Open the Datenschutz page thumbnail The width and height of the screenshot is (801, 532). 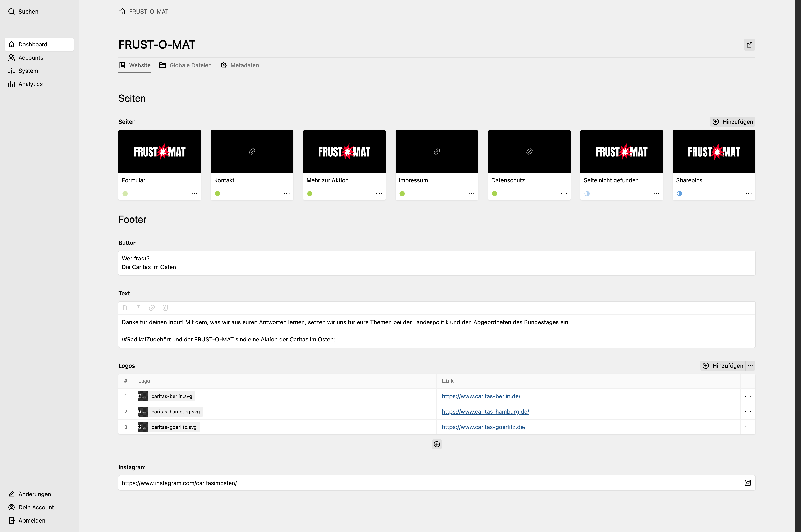click(x=529, y=152)
